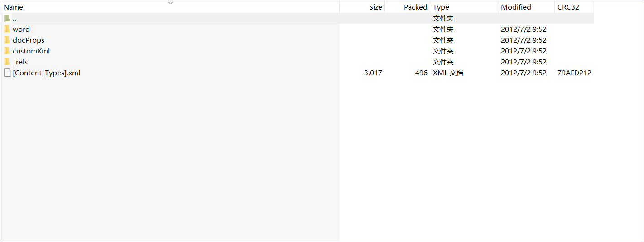Select the [Content_Types].xml file name
This screenshot has width=644, height=242.
47,73
